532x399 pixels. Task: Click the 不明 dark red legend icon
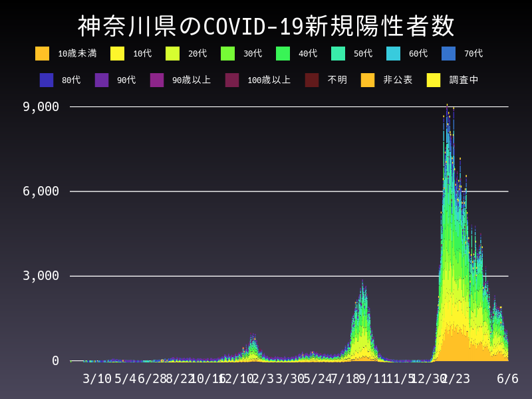313,80
